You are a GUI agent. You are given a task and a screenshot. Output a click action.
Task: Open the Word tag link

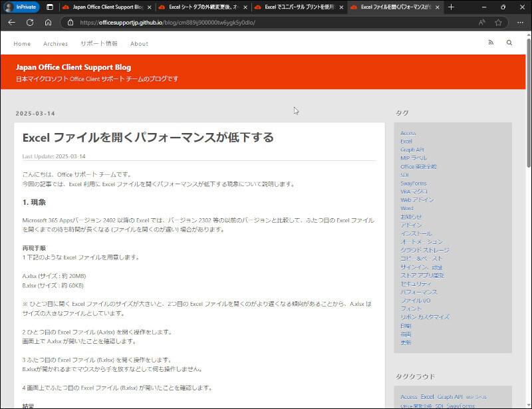point(407,208)
